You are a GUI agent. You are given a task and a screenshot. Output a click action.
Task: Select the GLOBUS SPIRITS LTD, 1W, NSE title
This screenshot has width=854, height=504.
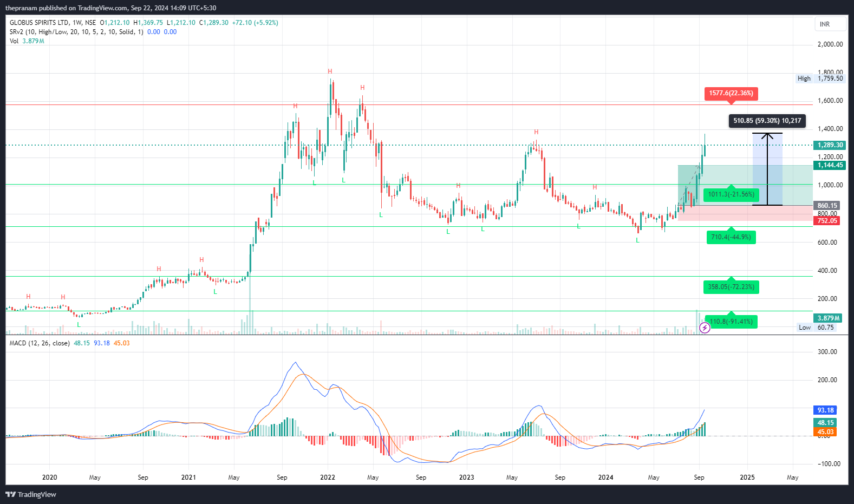53,23
